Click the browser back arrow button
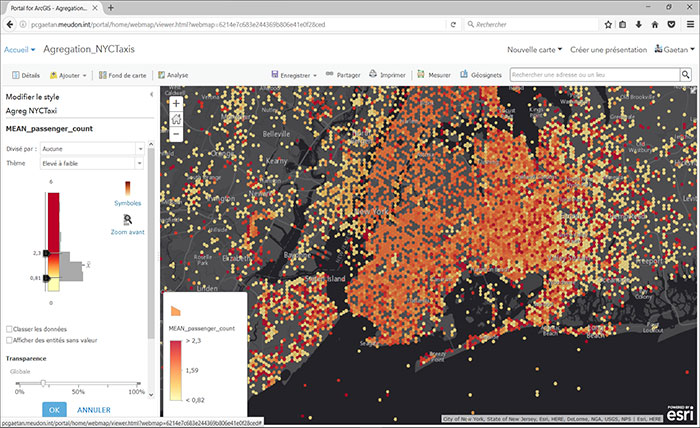 [9, 25]
